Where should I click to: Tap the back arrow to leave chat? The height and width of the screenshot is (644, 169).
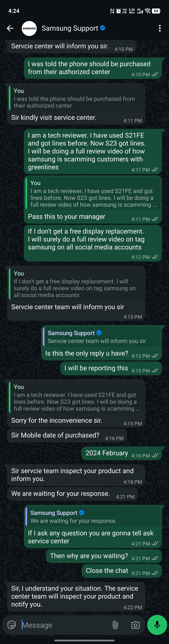coord(10,28)
